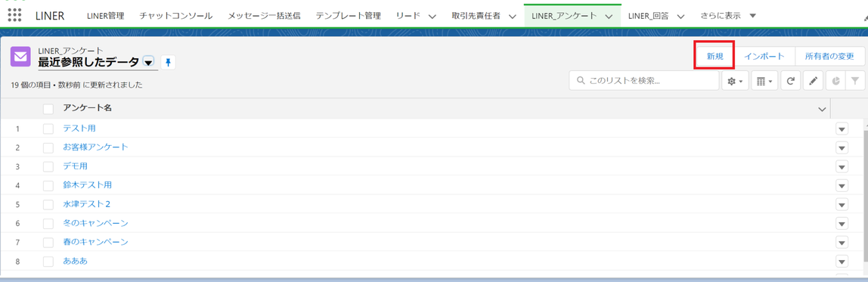This screenshot has height=282, width=868.
Task: Expand the LINER_回答 tab dropdown chevron
Action: coord(680,16)
